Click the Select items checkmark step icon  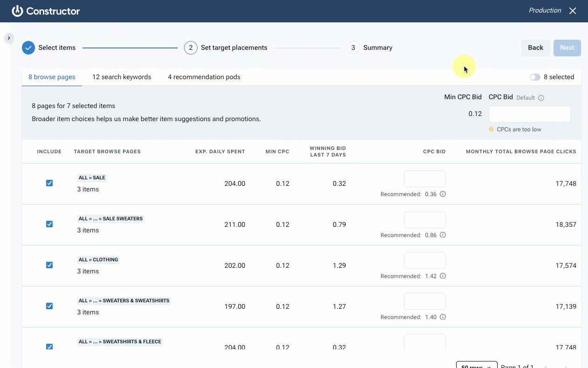click(x=28, y=48)
